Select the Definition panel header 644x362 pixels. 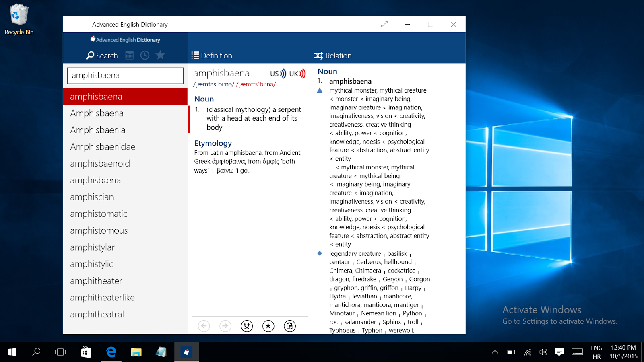tap(212, 56)
